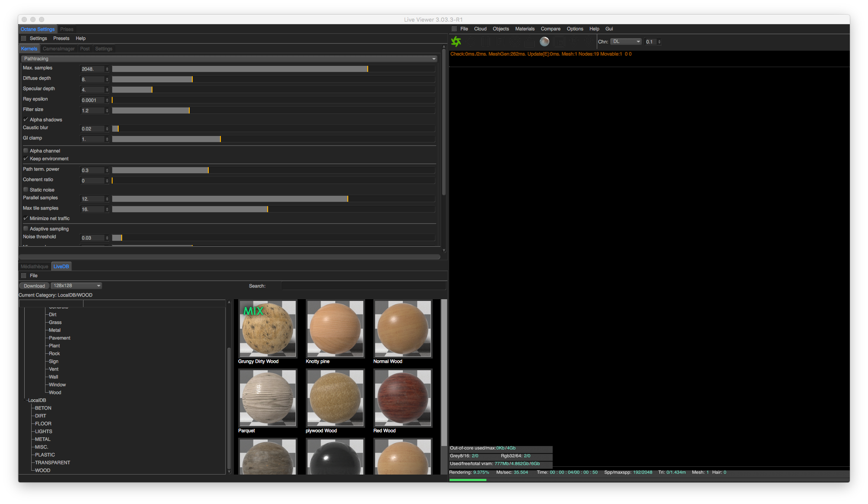Open the 128x128 thumbnail size dropdown

tap(77, 286)
